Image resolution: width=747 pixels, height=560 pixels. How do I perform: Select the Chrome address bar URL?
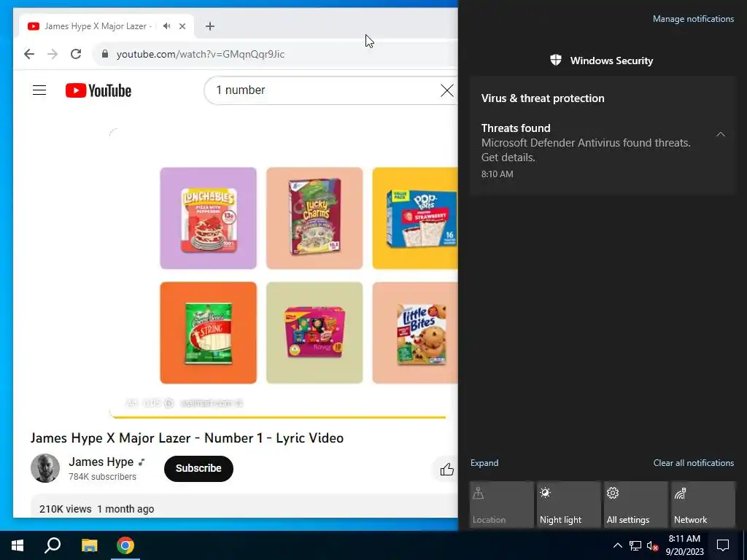point(201,54)
